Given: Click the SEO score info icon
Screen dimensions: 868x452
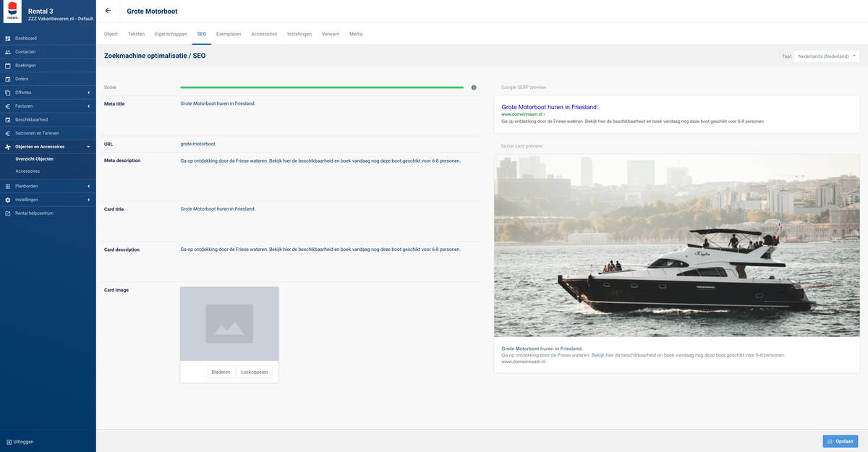Looking at the screenshot, I should [x=474, y=88].
